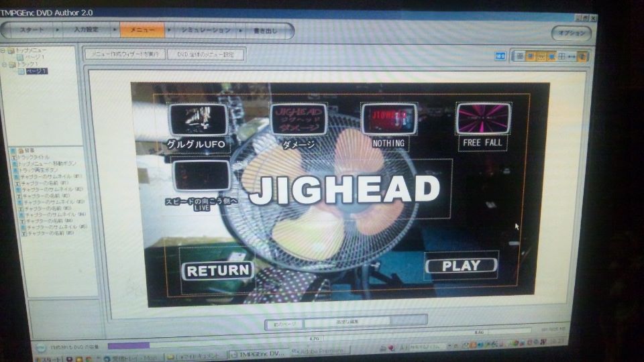
Task: Select the グルグルUFO chapter name label
Action: pyautogui.click(x=197, y=144)
